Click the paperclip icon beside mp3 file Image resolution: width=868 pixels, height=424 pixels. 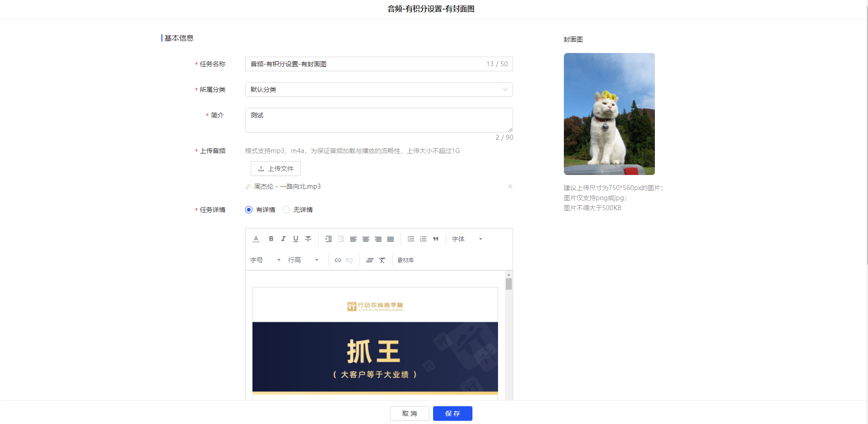point(248,187)
